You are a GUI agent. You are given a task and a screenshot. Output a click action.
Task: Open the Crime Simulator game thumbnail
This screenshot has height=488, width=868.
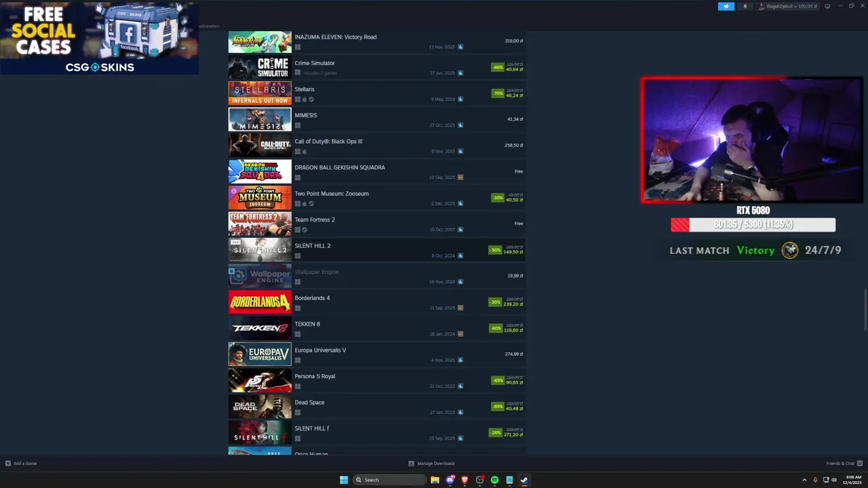(x=260, y=68)
